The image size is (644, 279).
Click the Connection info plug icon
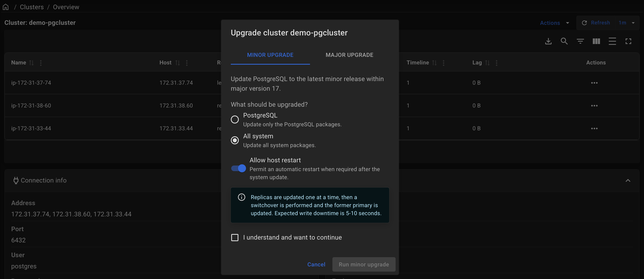pos(16,180)
